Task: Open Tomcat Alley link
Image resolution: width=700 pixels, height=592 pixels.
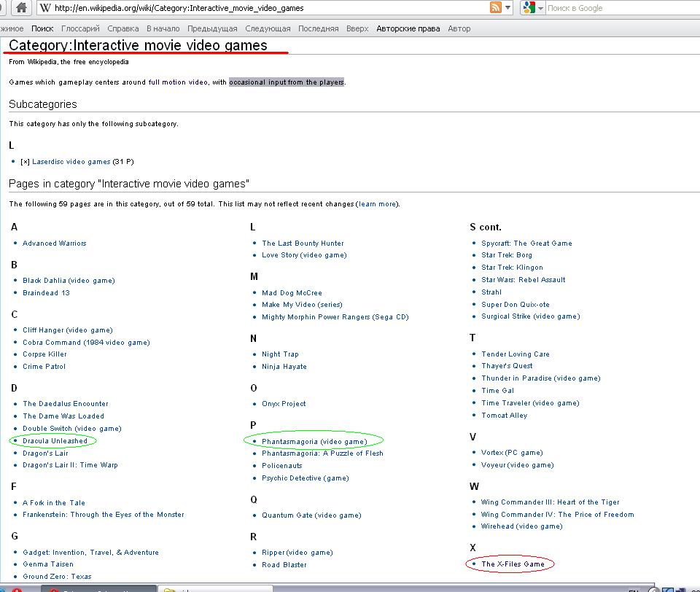Action: coord(504,416)
